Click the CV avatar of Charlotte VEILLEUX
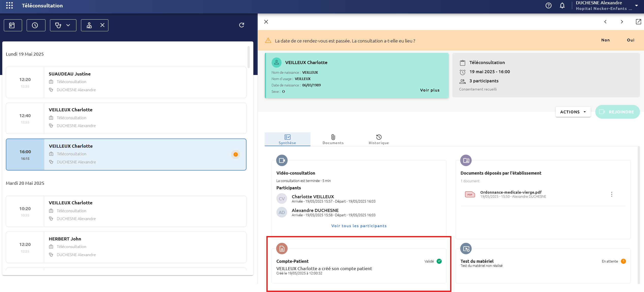Screen dimensions: 644x292 (x=282, y=199)
